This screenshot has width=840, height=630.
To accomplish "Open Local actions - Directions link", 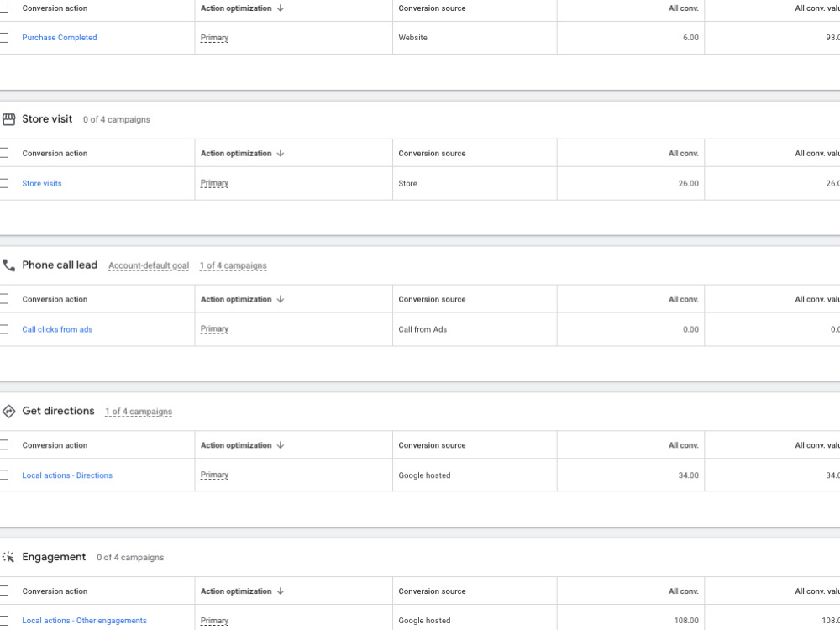I will click(x=67, y=475).
